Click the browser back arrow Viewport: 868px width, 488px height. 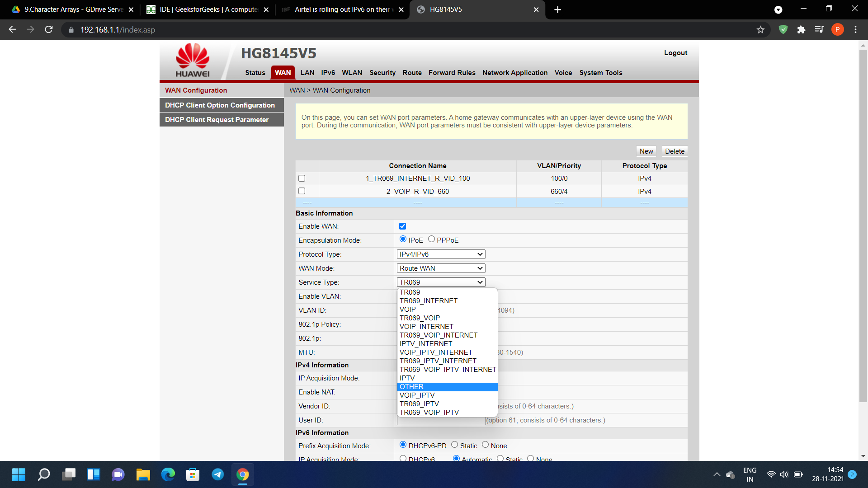pyautogui.click(x=12, y=29)
